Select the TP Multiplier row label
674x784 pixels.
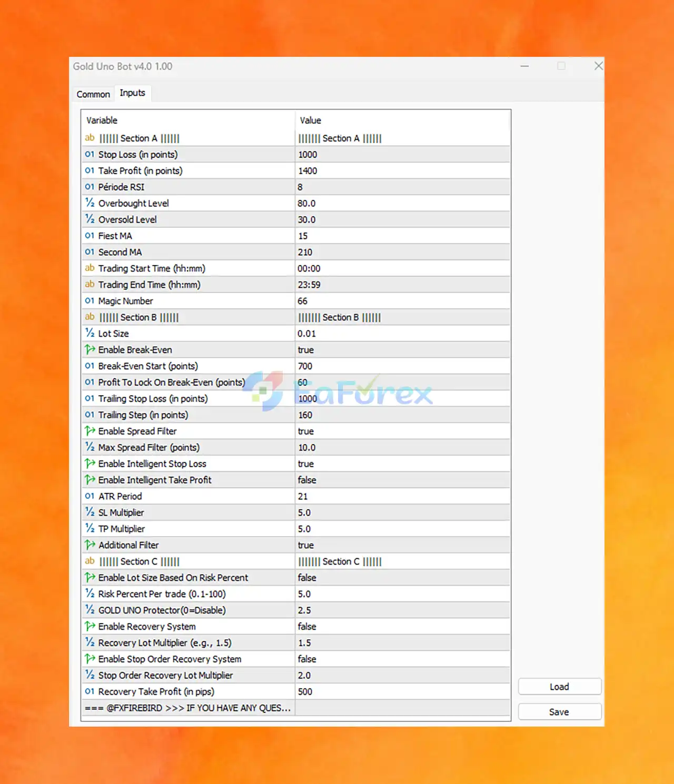point(121,529)
